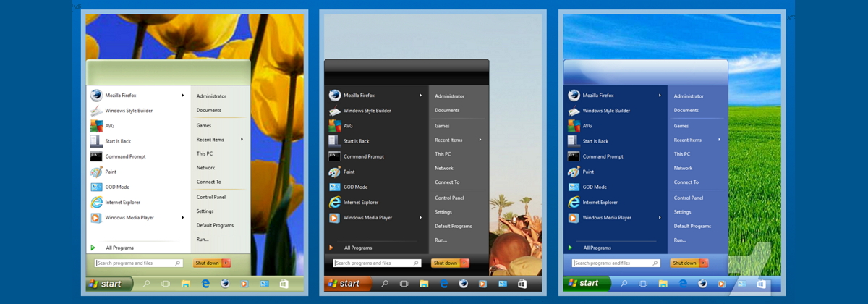Expand Mozilla Firefox submenu arrow in green menu

182,96
